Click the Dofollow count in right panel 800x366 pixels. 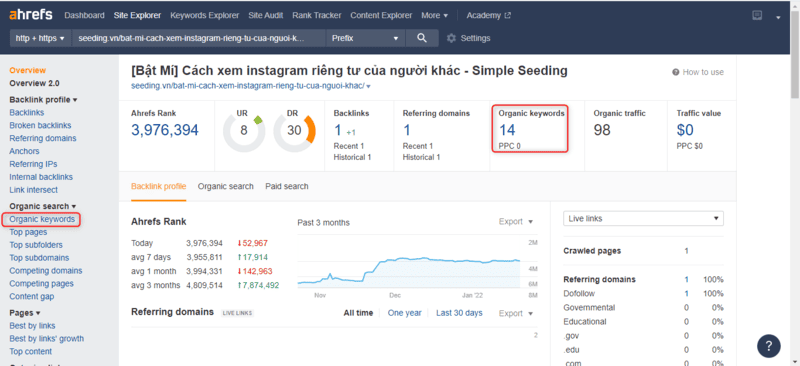click(687, 294)
